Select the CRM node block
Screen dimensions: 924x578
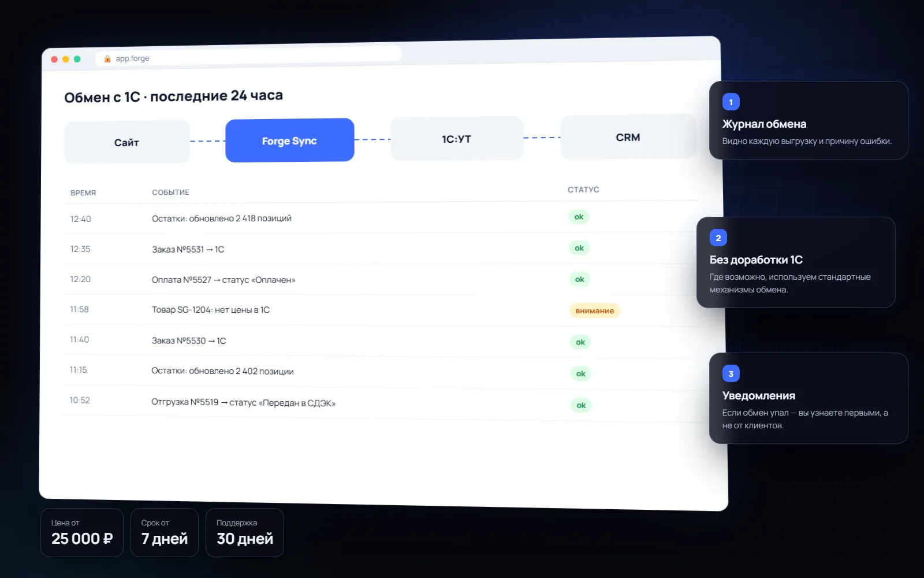click(x=628, y=137)
